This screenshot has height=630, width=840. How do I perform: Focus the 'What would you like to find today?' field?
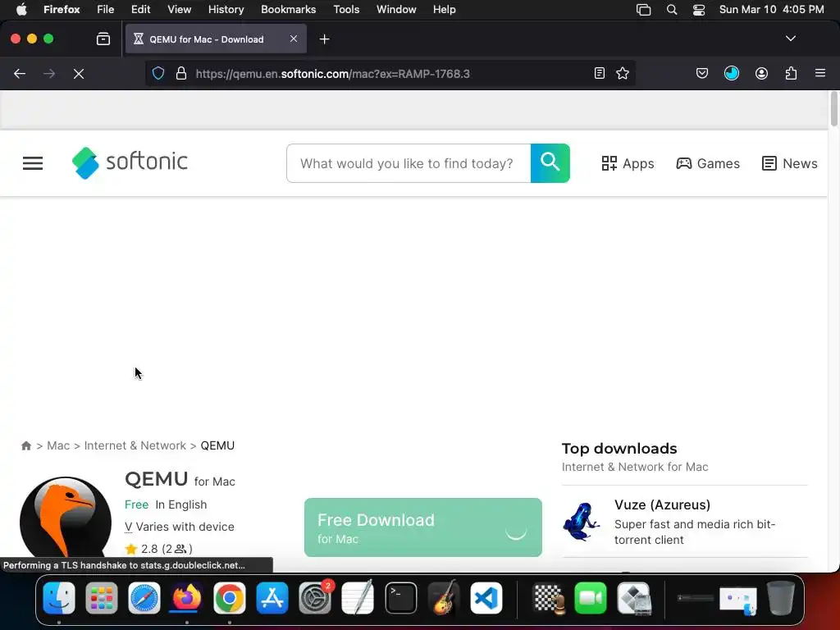(409, 163)
